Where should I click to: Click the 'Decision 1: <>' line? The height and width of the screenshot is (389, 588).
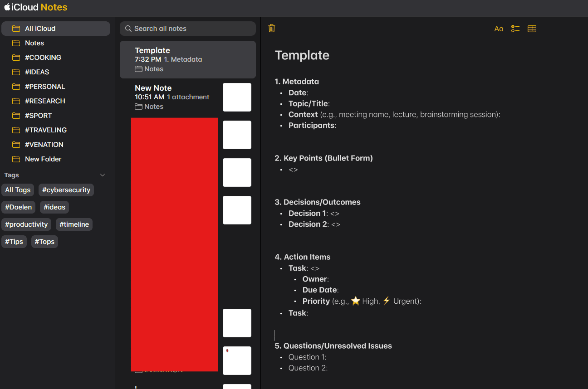click(314, 213)
